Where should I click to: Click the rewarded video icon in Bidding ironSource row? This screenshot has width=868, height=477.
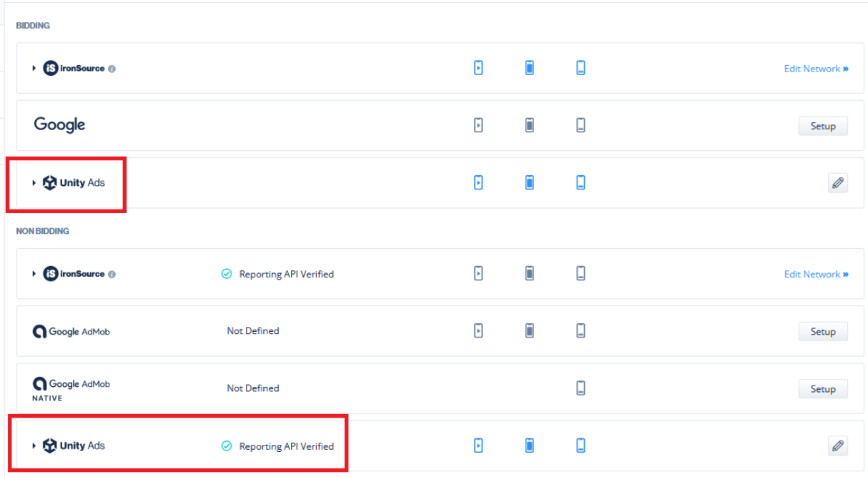[x=478, y=68]
